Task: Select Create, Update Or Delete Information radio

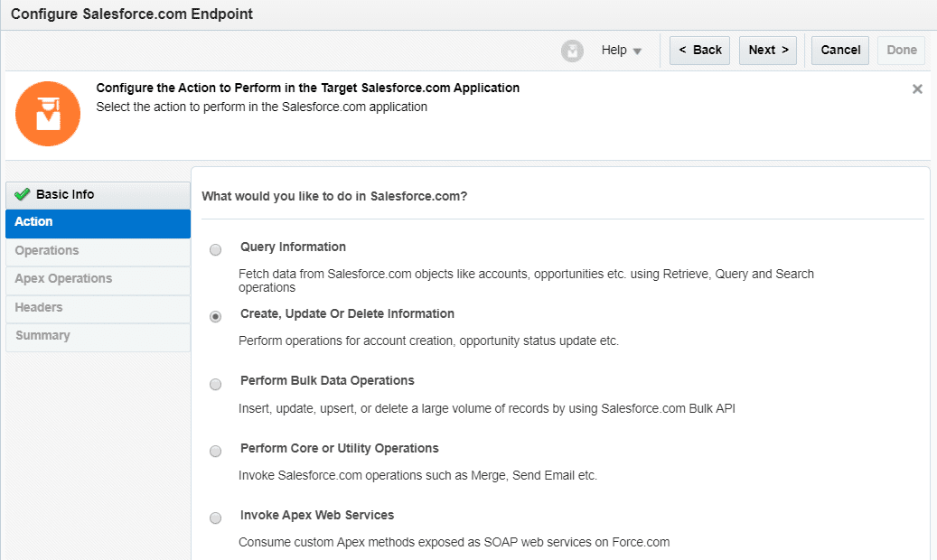Action: [x=215, y=317]
